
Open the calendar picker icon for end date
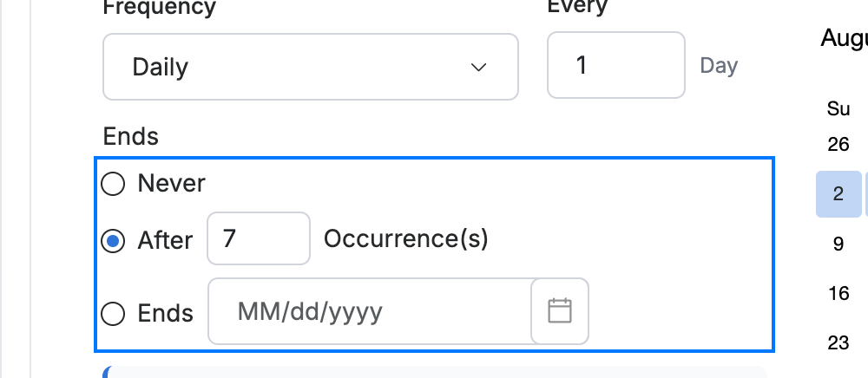560,311
